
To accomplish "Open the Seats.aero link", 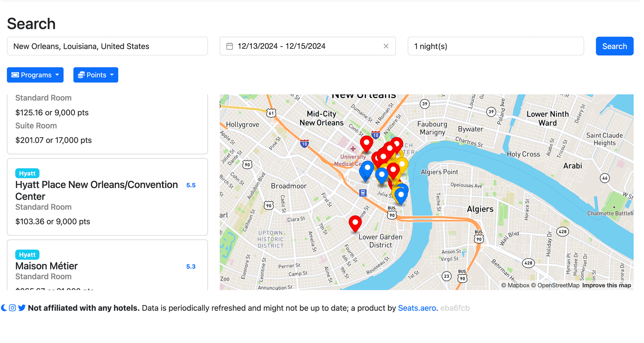I will pyautogui.click(x=417, y=308).
